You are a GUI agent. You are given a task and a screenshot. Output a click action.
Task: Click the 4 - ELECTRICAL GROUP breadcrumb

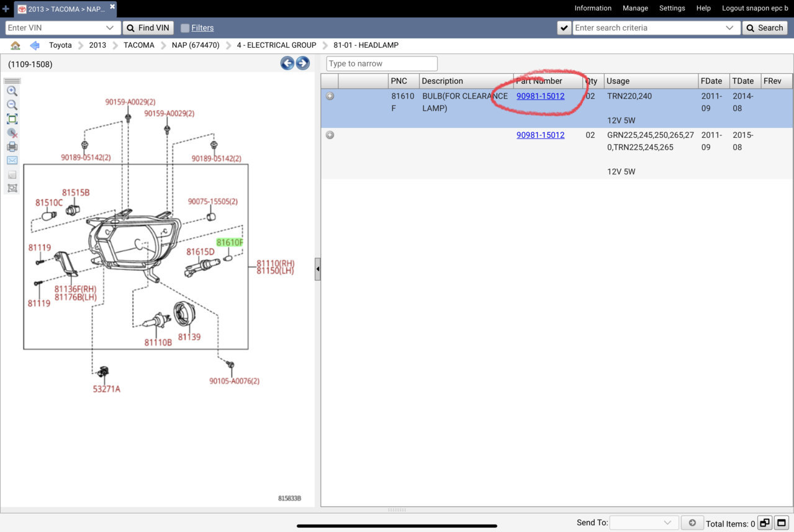click(x=276, y=45)
